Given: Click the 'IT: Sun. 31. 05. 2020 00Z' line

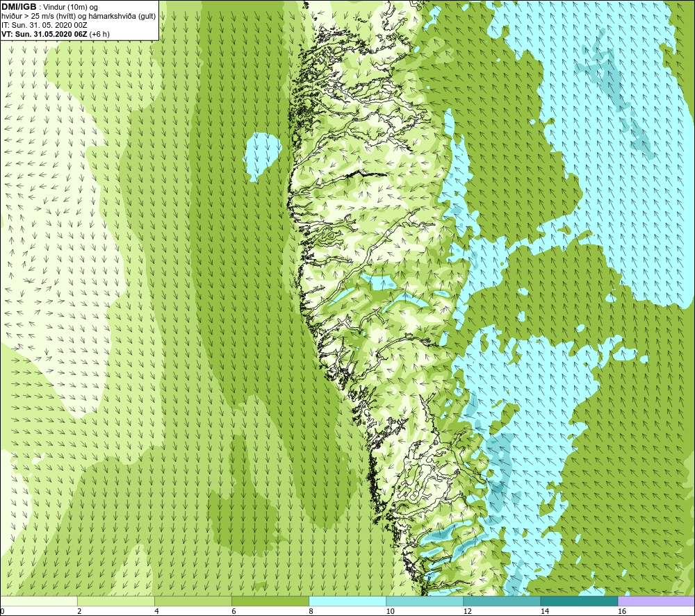Looking at the screenshot, I should click(44, 25).
